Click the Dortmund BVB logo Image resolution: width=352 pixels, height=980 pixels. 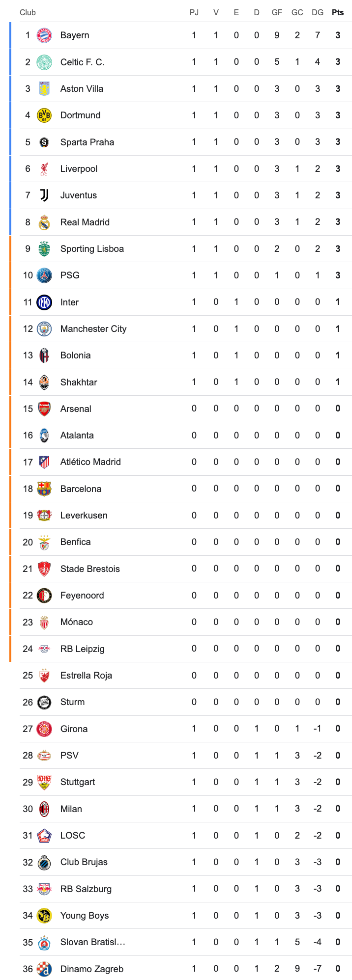(44, 115)
